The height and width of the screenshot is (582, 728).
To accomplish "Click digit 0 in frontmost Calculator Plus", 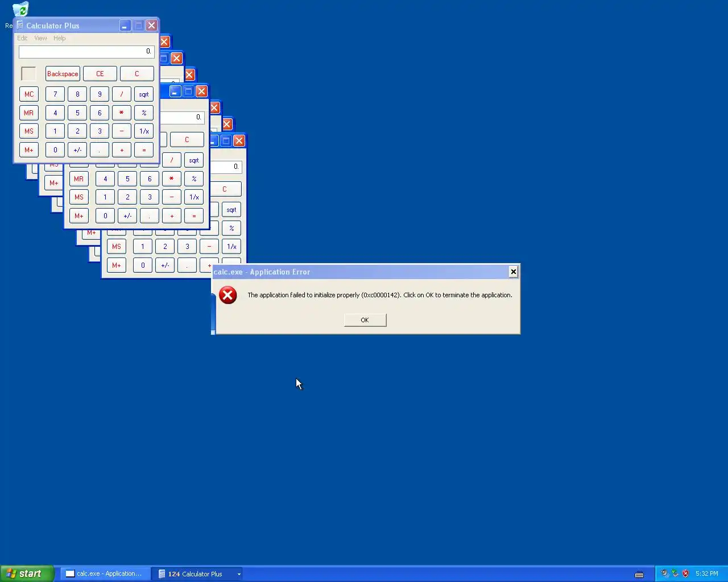I will 55,150.
